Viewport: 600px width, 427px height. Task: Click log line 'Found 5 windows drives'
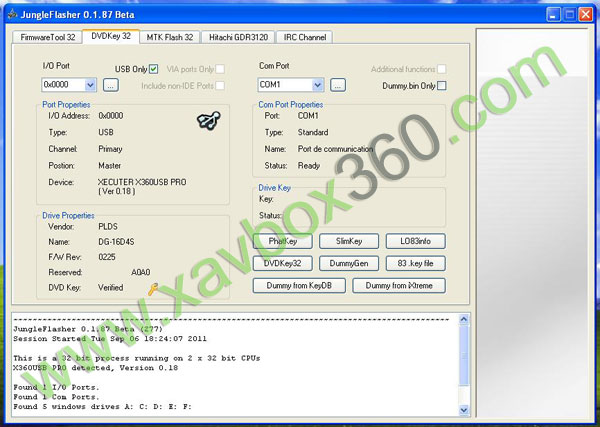tap(103, 407)
